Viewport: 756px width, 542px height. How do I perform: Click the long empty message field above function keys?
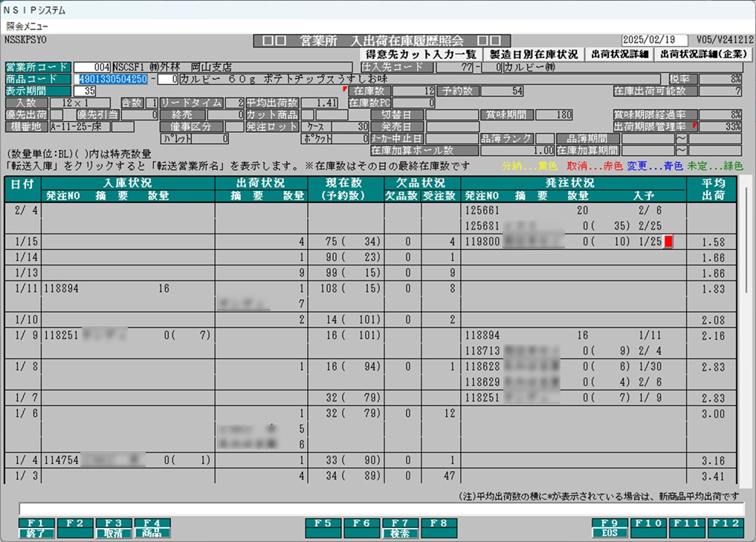coord(381,509)
